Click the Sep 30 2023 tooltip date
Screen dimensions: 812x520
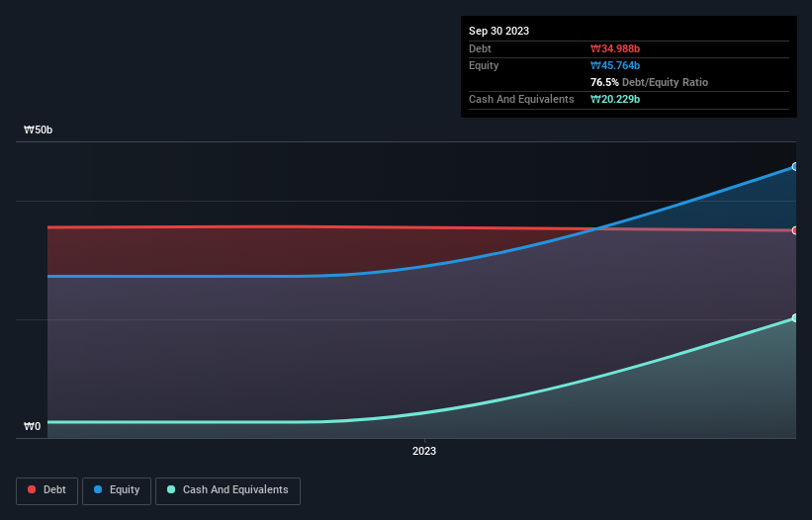pos(498,31)
